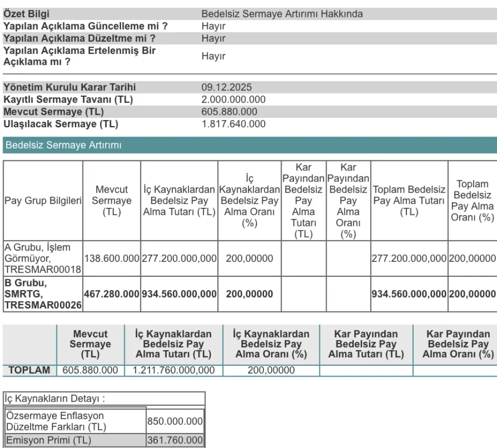The height and width of the screenshot is (448, 497).
Task: Click 'Bedelsiz Sermaye Artırımı Hakkında' summary text
Action: [282, 14]
